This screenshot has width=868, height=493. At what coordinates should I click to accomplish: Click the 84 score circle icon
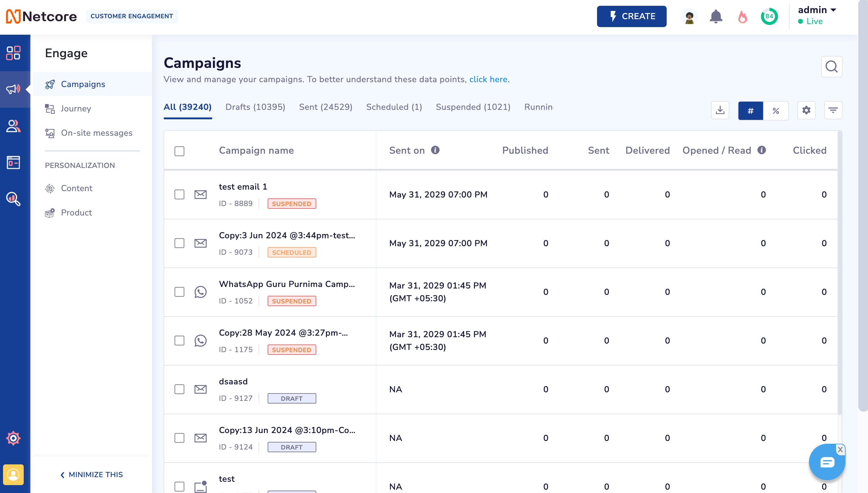[x=769, y=16]
